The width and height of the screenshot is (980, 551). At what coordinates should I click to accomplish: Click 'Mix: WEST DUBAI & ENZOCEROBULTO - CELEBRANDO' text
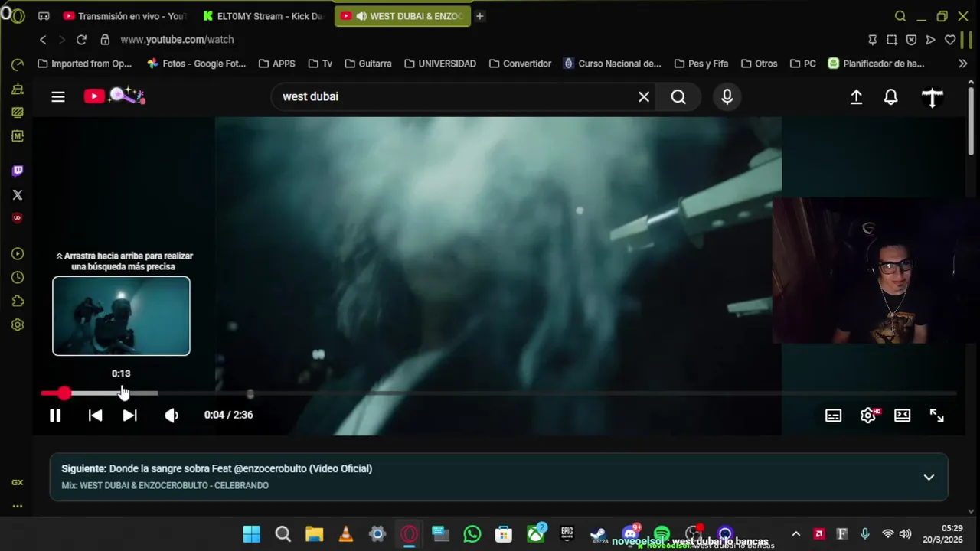click(x=165, y=485)
